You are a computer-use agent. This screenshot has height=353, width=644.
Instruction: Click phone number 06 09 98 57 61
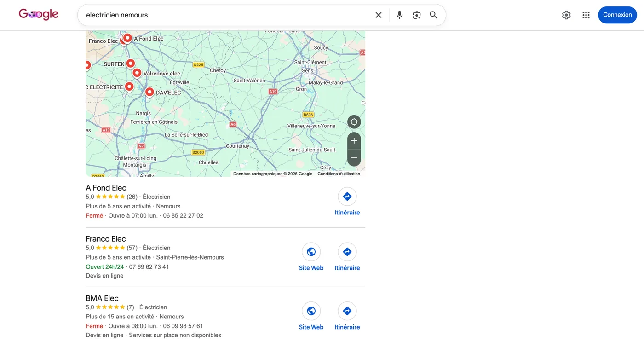click(x=183, y=326)
